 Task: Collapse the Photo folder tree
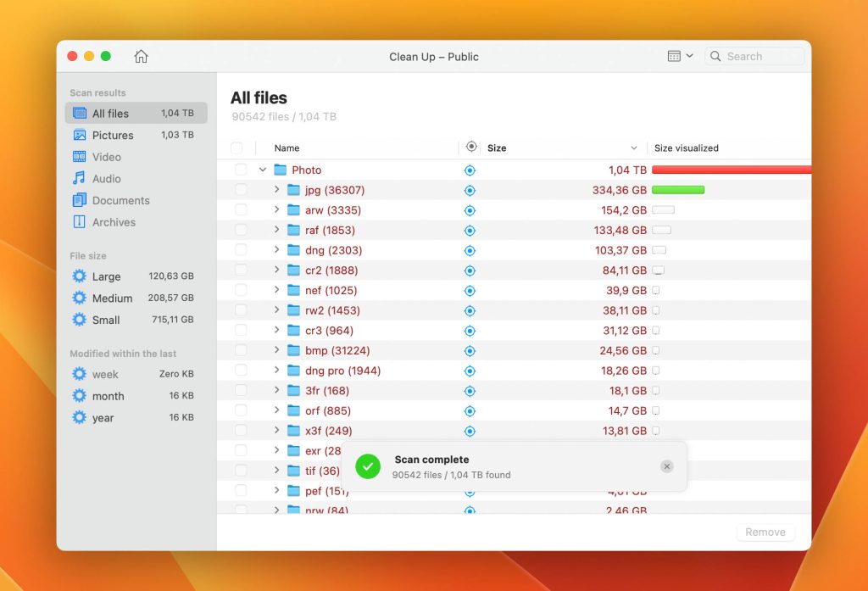(262, 170)
